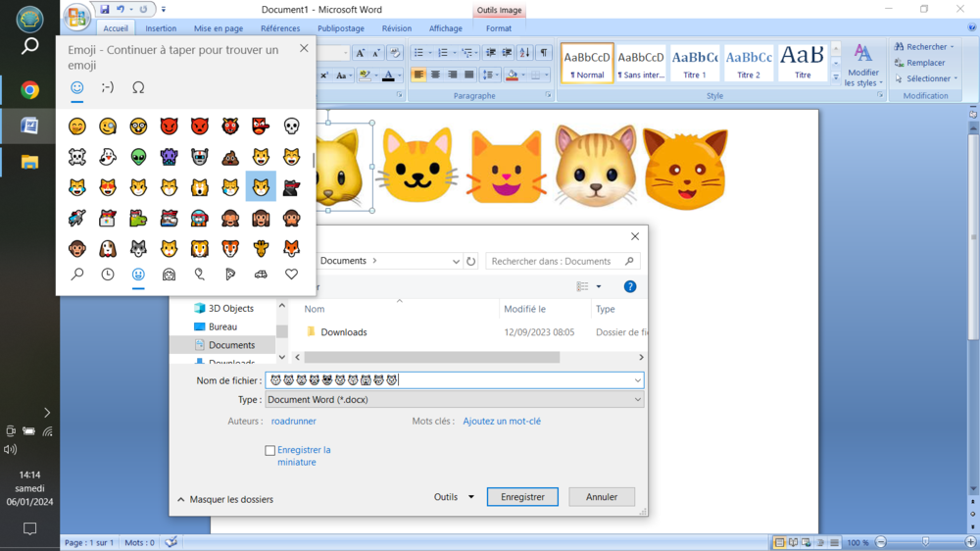The image size is (980, 551).
Task: Open the save dialog help icon
Action: pyautogui.click(x=630, y=286)
